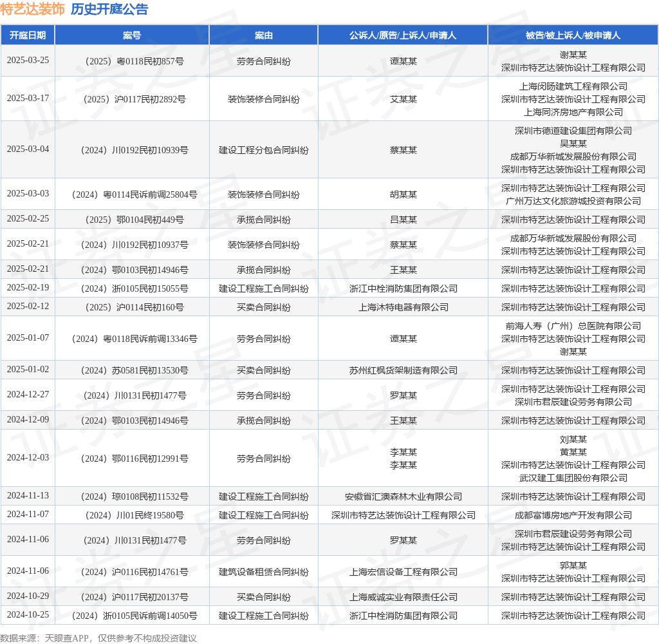The image size is (659, 644).
Task: Select the 案号 column header
Action: pyautogui.click(x=132, y=35)
